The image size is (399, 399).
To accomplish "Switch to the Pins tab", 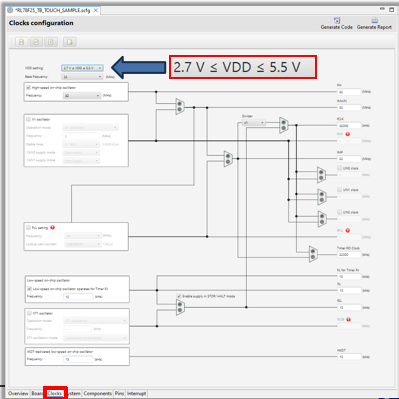I will [x=119, y=393].
